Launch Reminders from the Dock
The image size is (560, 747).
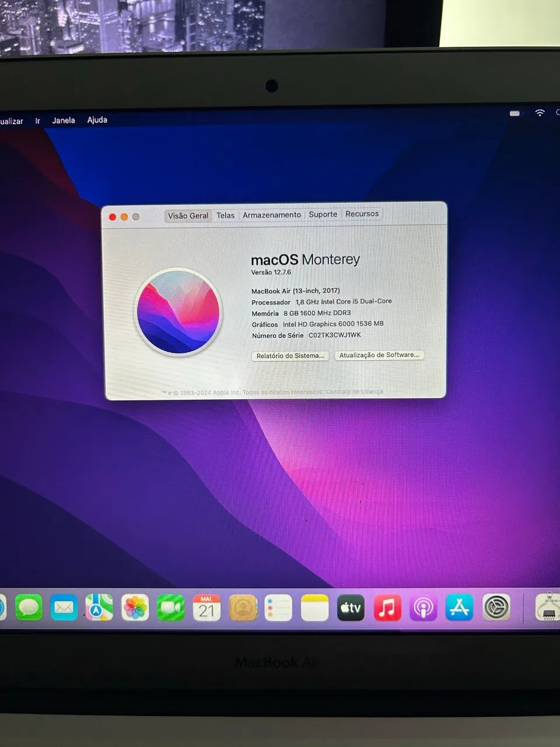click(278, 608)
